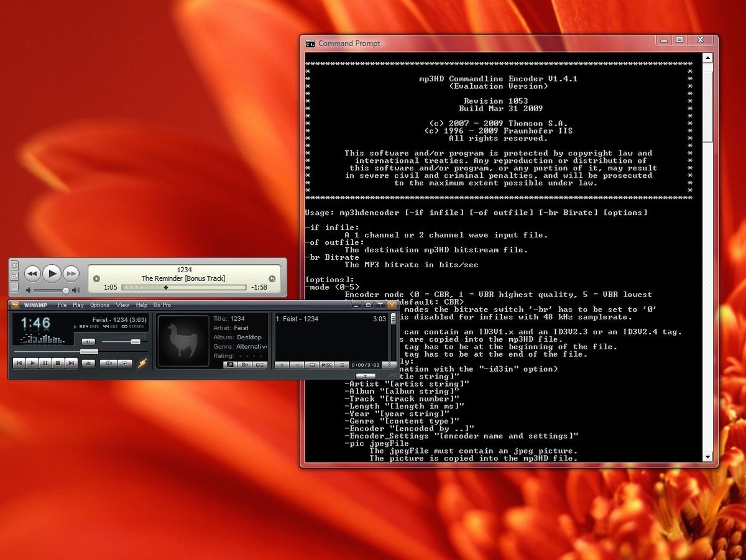
Task: Click the arrow-page button under track info
Action: coord(245,365)
